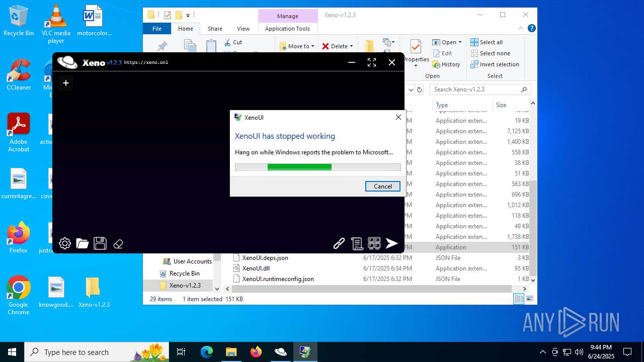Select Xeno-v1.2.3 folder in navigation pane
This screenshot has height=362, width=644.
click(180, 286)
